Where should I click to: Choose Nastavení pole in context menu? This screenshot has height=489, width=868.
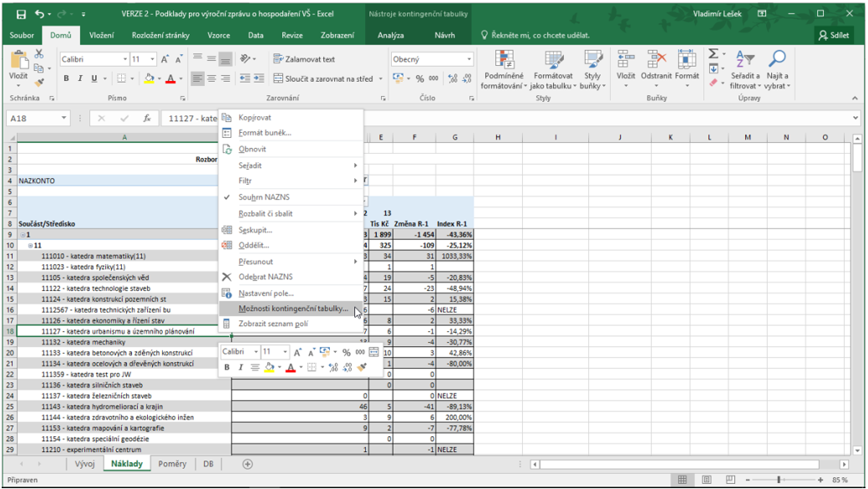pyautogui.click(x=292, y=293)
